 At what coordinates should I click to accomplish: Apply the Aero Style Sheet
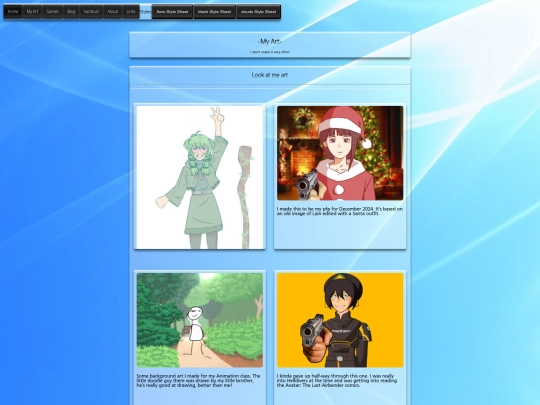click(172, 12)
